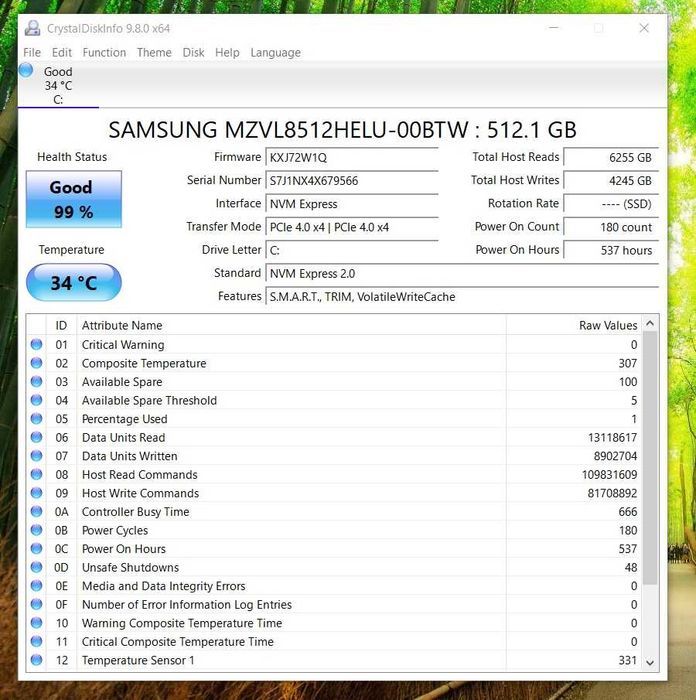Click the Rotation Rate value ---- (SSD)
This screenshot has width=696, height=700.
tap(611, 204)
